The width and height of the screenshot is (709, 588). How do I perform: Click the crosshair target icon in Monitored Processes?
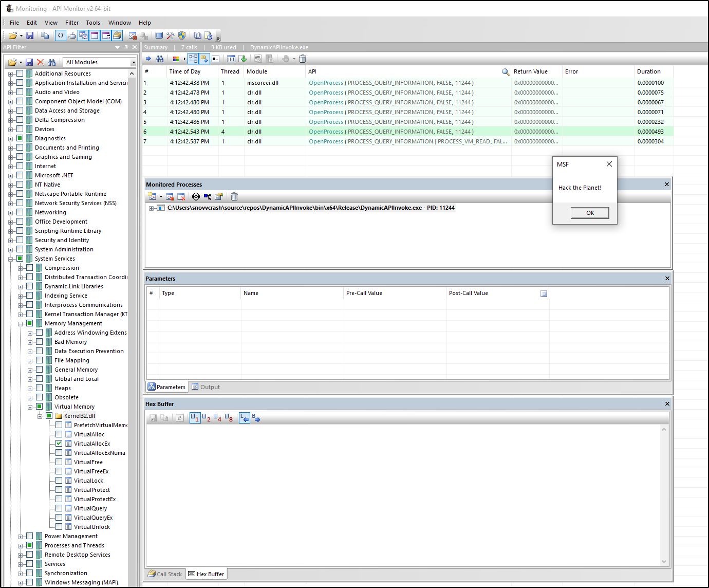coord(196,196)
